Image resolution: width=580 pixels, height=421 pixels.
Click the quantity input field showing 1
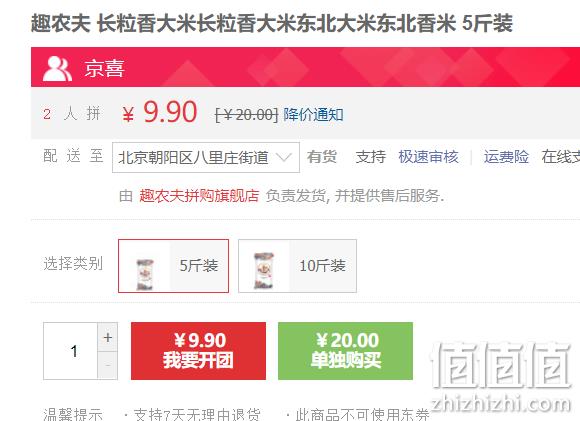coord(71,351)
